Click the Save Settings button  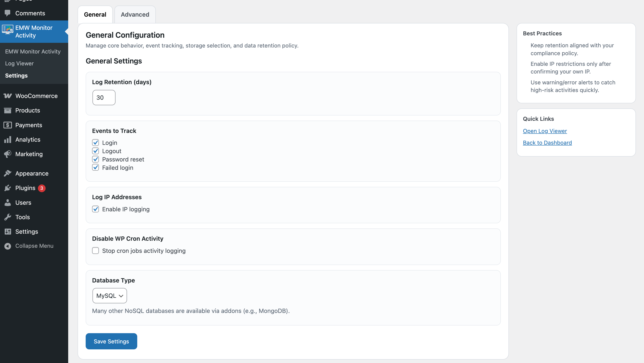click(x=111, y=341)
